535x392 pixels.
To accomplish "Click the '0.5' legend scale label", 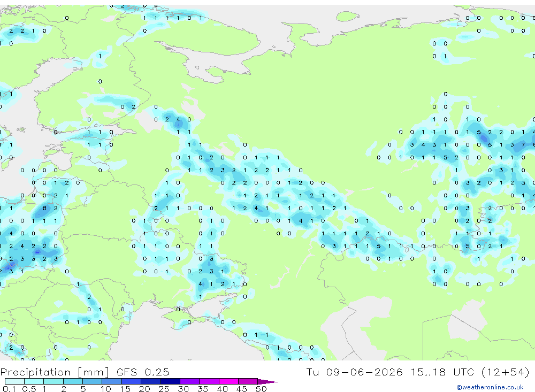I will (29, 389).
